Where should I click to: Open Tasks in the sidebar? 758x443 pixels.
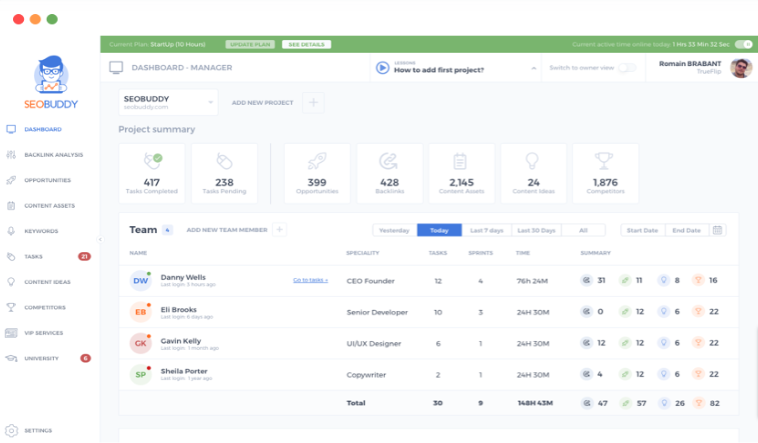pos(34,256)
